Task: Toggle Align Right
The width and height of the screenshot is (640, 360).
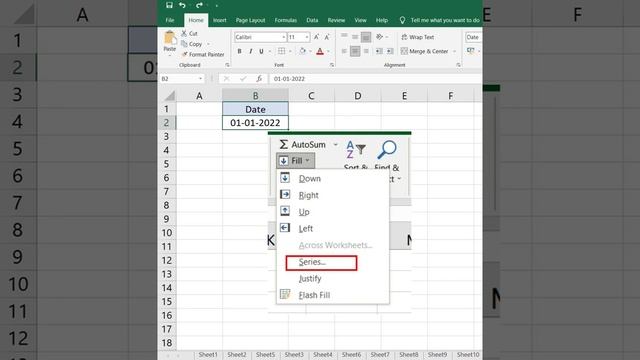Action: coord(366,51)
